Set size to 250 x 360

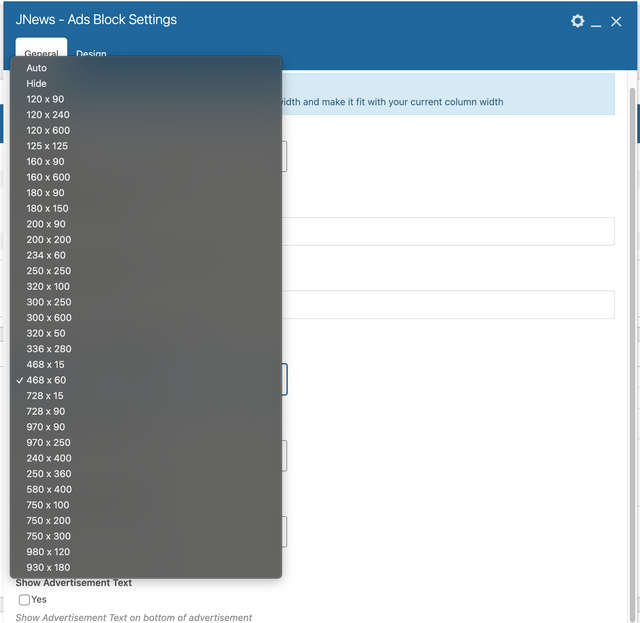point(146,474)
